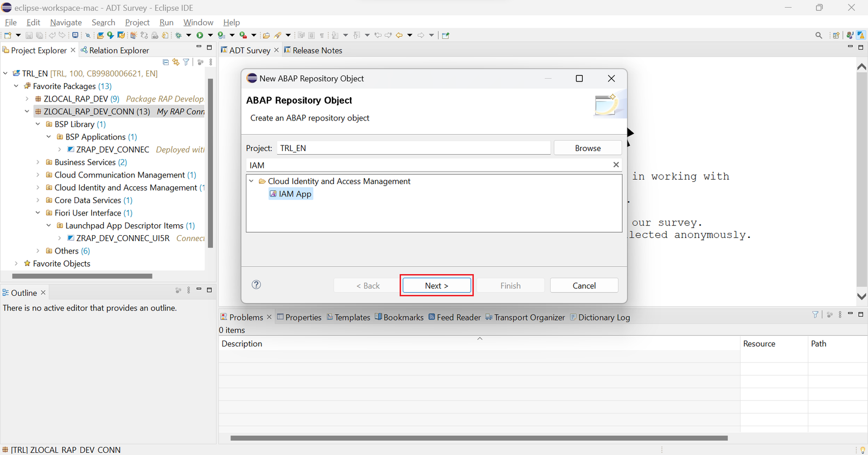
Task: Click the Project field containing TRL_EN
Action: [414, 148]
